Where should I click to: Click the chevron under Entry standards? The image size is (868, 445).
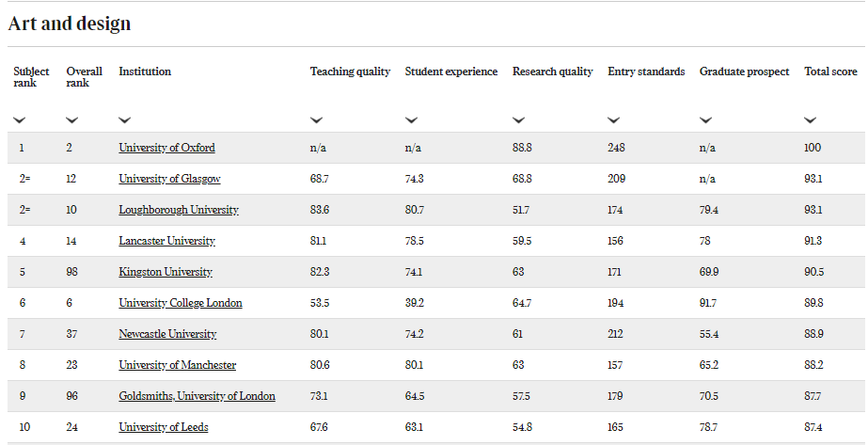(614, 120)
